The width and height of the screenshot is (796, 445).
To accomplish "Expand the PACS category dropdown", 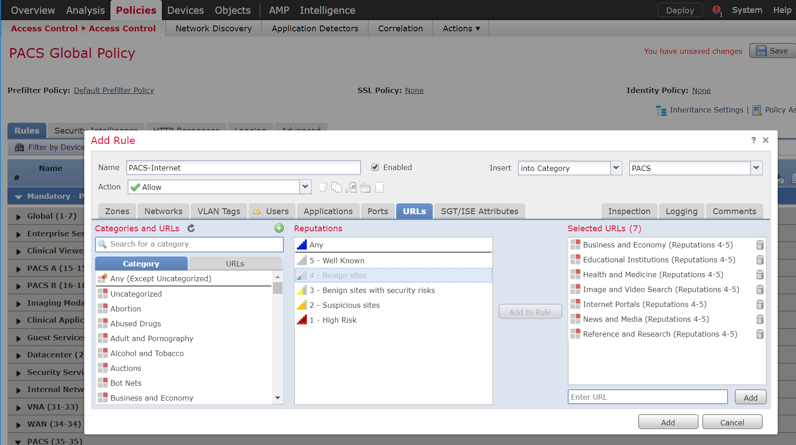I will pos(756,168).
